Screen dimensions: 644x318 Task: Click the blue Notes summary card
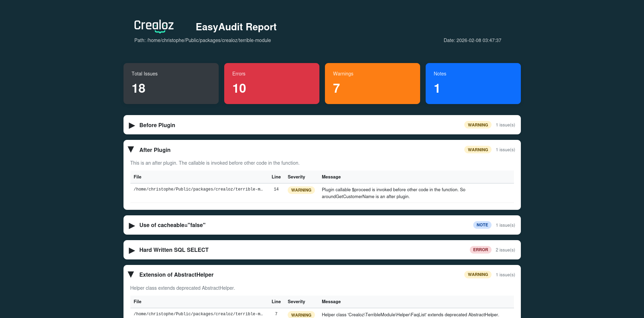[x=473, y=83]
